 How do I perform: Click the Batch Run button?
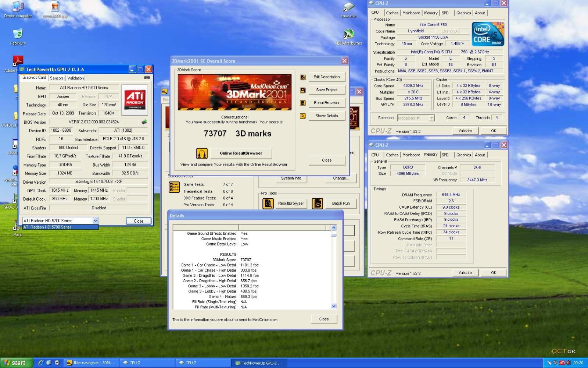(x=341, y=203)
